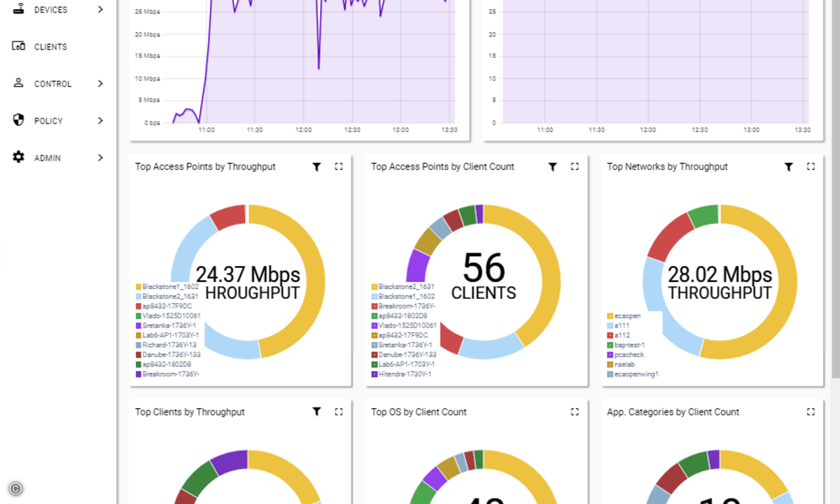
Task: Click the Admin gear icon
Action: pyautogui.click(x=19, y=157)
